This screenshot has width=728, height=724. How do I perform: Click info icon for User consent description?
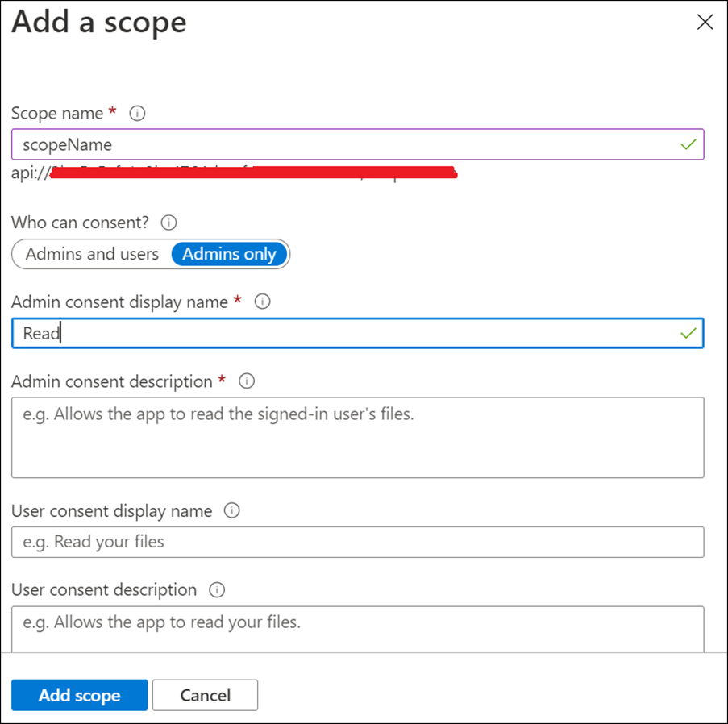(217, 589)
